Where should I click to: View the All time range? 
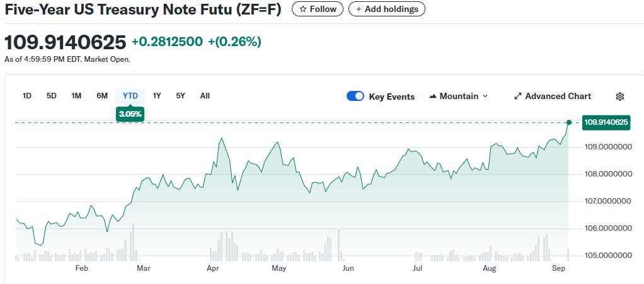pos(205,96)
